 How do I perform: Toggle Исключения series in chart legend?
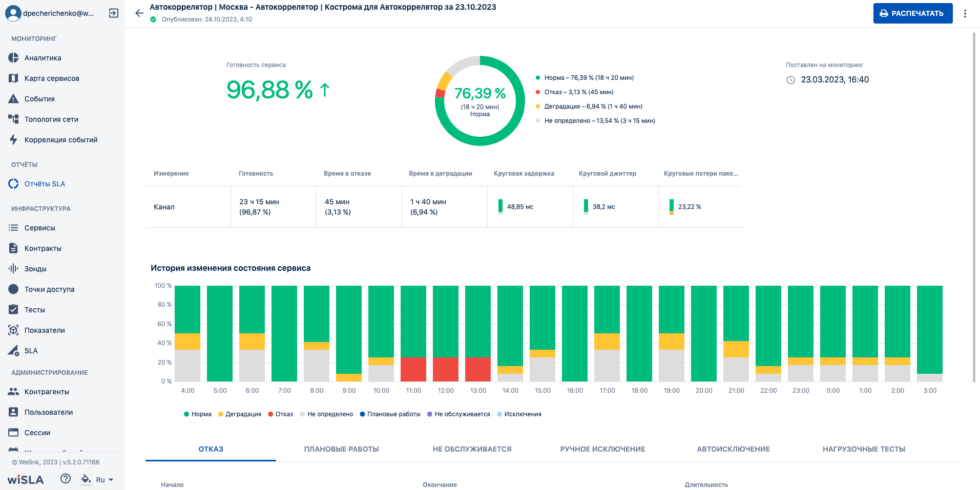coord(519,414)
